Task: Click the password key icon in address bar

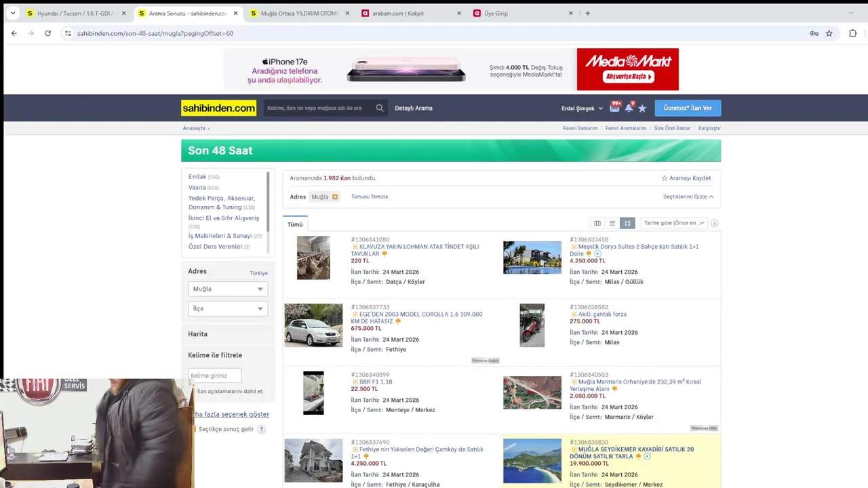Action: tap(814, 33)
